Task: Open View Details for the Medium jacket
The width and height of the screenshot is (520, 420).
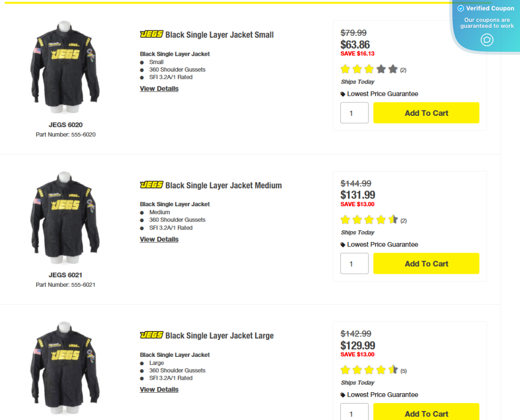Action: pyautogui.click(x=159, y=239)
